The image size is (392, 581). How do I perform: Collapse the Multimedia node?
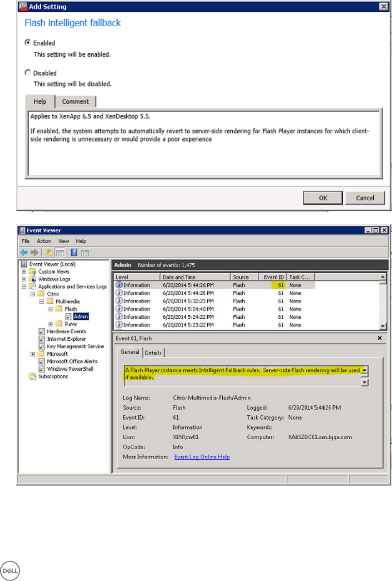(x=41, y=301)
